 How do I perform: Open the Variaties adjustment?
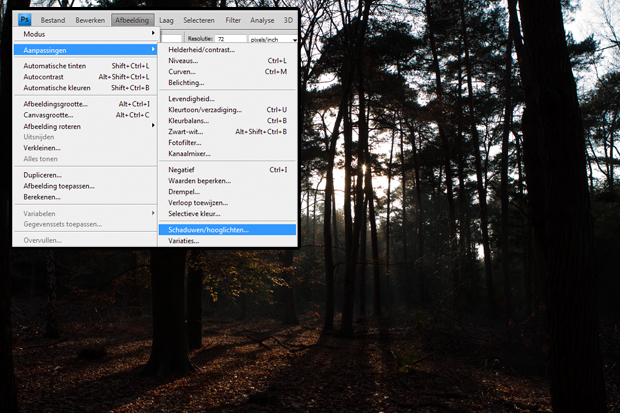click(227, 241)
